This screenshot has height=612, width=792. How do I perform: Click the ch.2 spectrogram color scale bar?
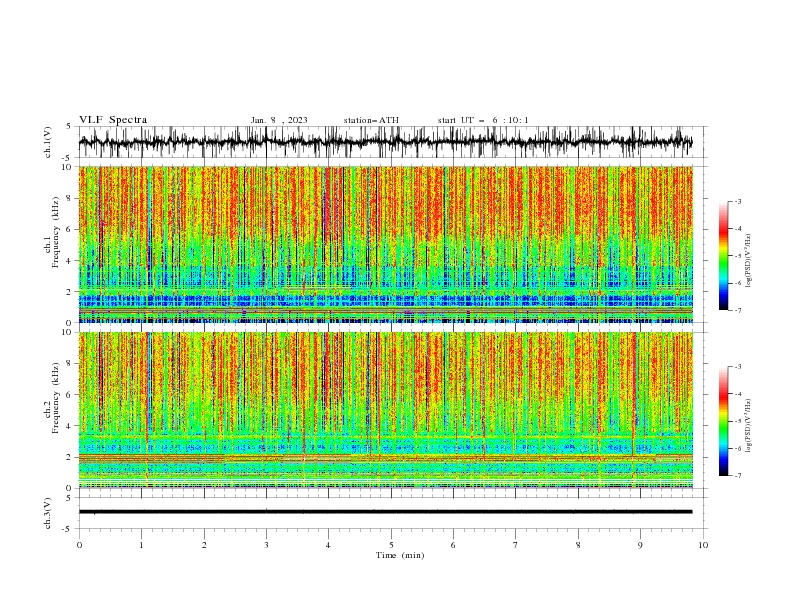[723, 421]
